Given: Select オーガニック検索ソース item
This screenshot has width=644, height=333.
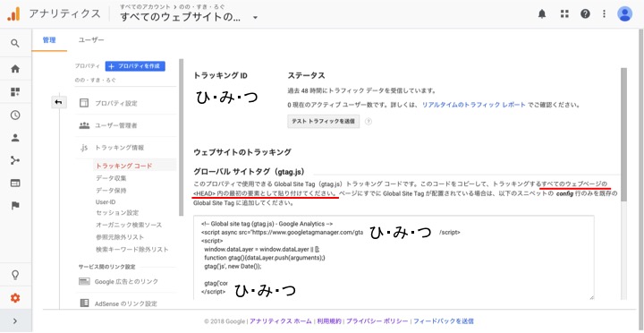Looking at the screenshot, I should pyautogui.click(x=129, y=225).
